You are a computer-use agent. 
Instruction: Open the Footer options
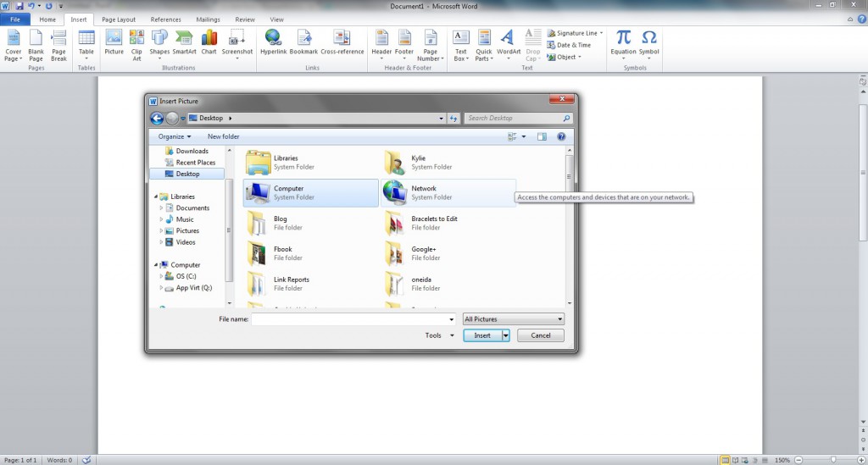[404, 46]
